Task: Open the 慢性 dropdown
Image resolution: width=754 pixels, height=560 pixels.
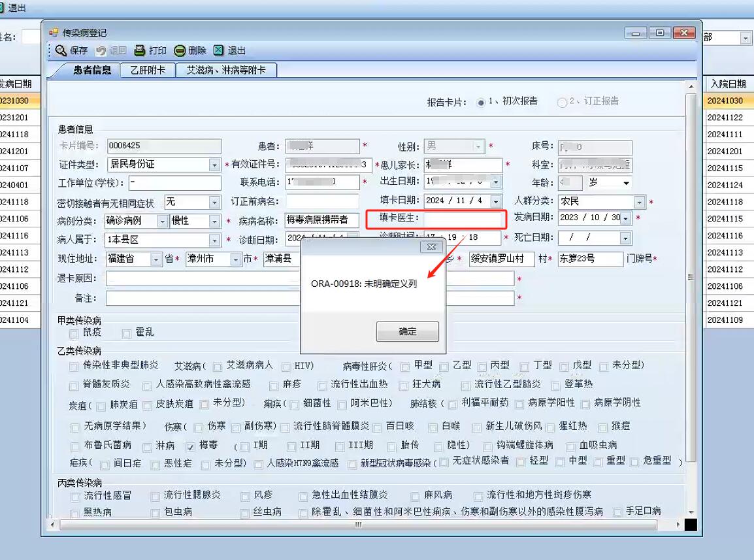Action: click(214, 221)
